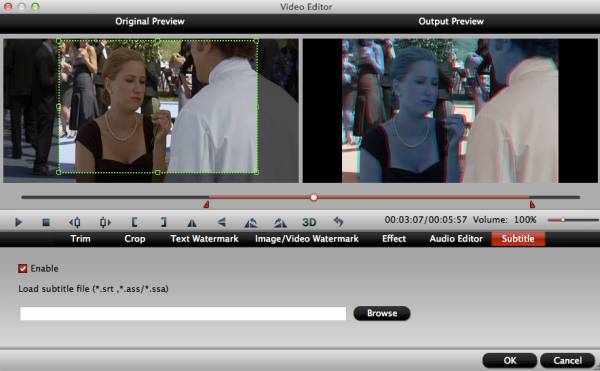Click the Load subtitle file label
This screenshot has height=371, width=600.
(93, 289)
